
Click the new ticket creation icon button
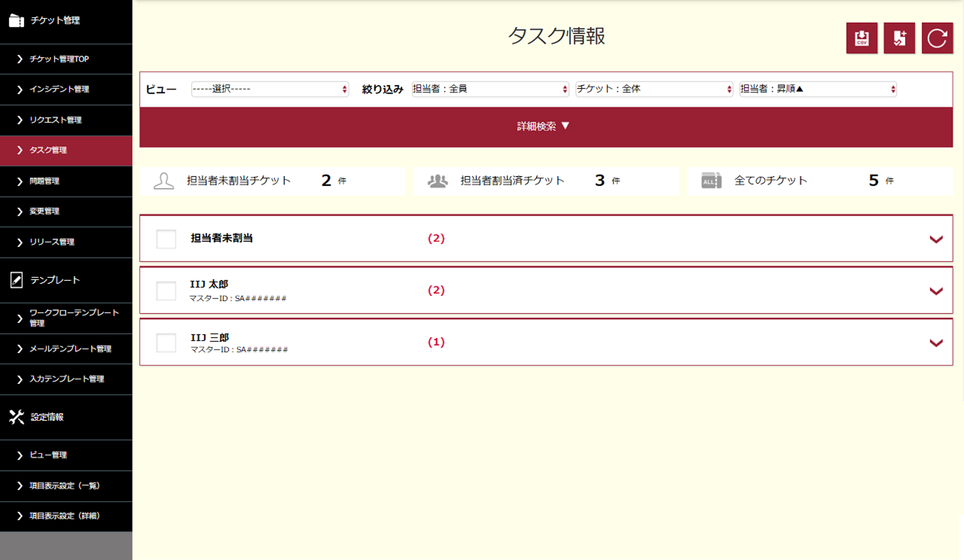click(899, 38)
